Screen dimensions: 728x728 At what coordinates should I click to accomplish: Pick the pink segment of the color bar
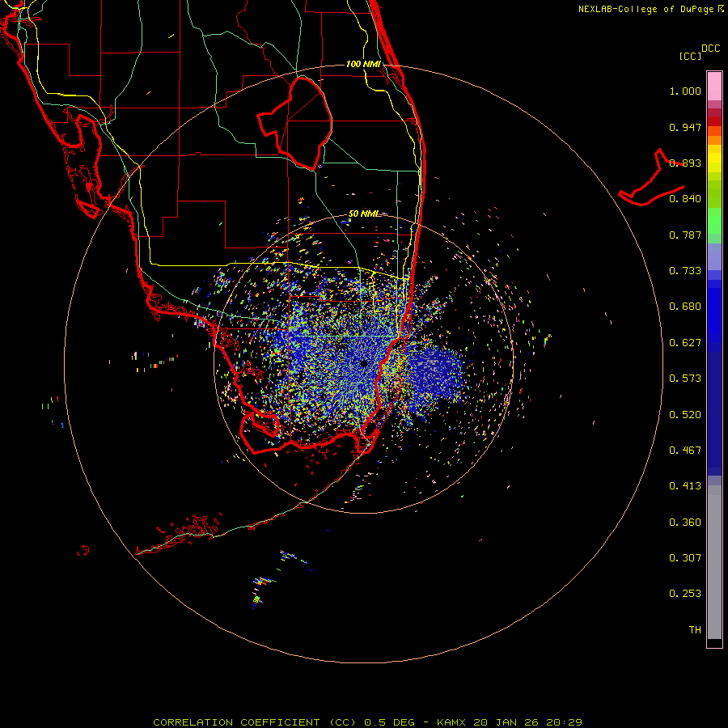click(x=714, y=87)
